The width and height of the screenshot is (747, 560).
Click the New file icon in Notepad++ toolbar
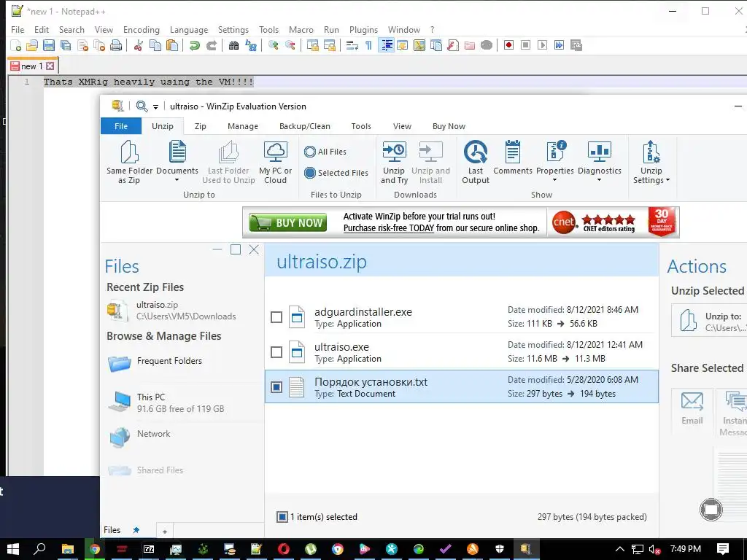16,45
